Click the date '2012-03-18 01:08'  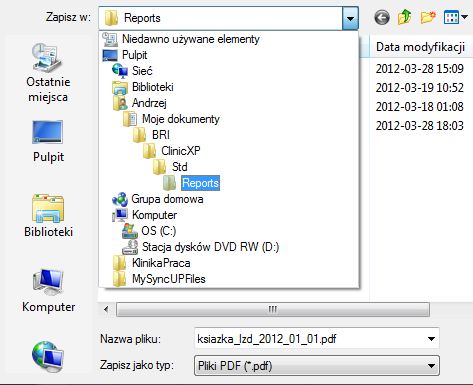420,107
